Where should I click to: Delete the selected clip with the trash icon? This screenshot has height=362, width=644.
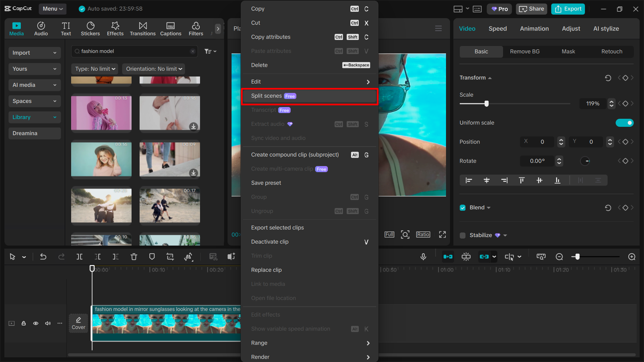(x=134, y=257)
